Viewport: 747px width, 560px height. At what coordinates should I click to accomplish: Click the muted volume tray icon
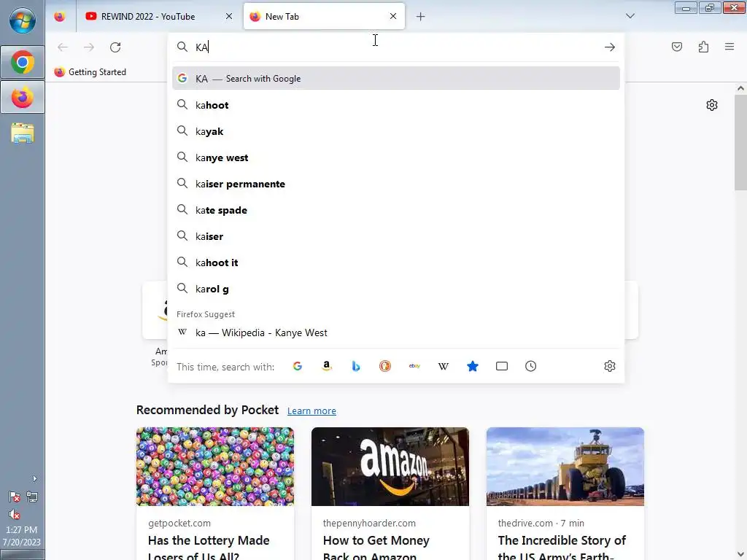coord(15,514)
